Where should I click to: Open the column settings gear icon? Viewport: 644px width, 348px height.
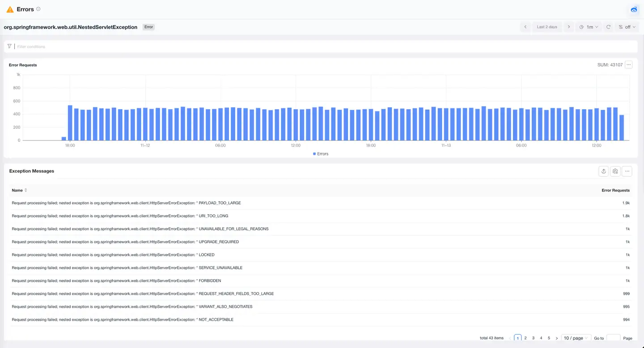pyautogui.click(x=615, y=171)
